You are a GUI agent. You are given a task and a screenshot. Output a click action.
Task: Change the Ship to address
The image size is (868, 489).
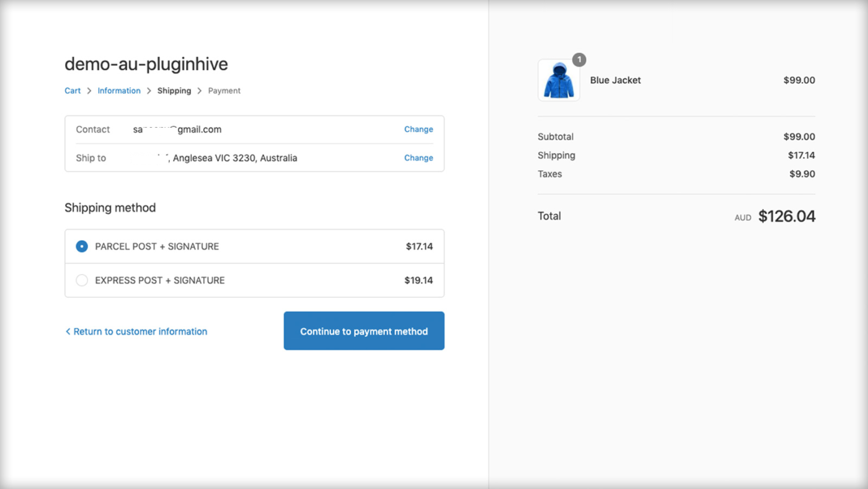click(418, 158)
